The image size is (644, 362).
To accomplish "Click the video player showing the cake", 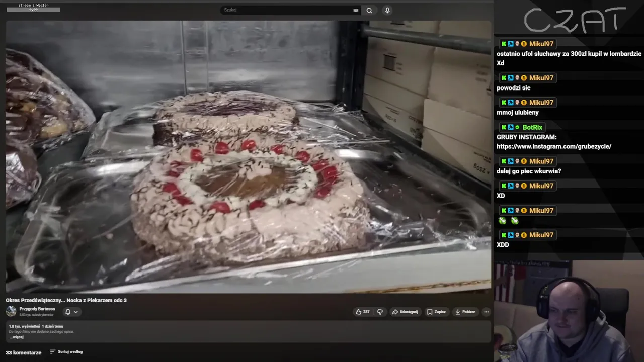I will coord(249,156).
